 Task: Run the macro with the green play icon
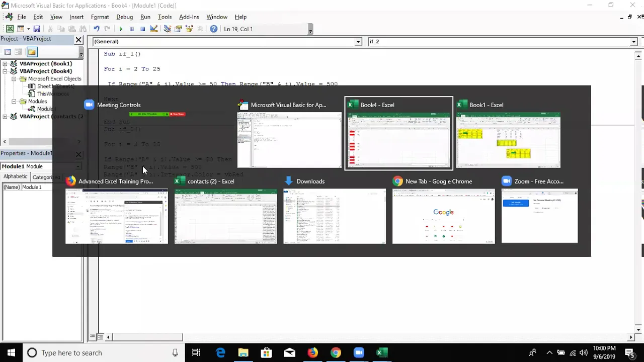pyautogui.click(x=121, y=29)
